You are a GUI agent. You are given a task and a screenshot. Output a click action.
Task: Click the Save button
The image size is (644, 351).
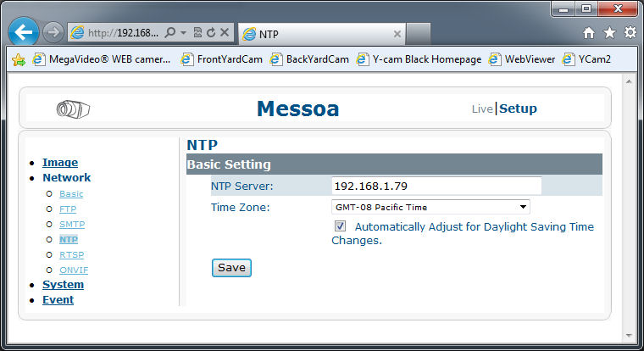point(231,267)
